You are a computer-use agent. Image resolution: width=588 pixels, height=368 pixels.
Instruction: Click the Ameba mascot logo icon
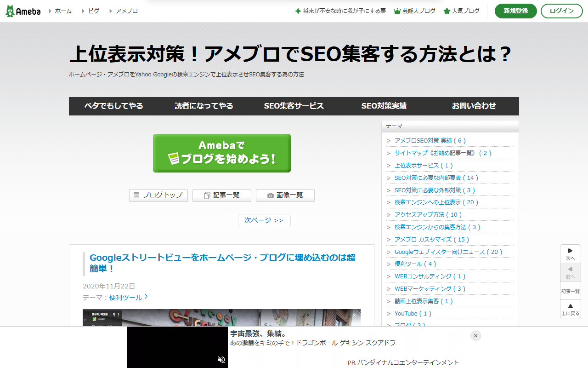pyautogui.click(x=9, y=11)
